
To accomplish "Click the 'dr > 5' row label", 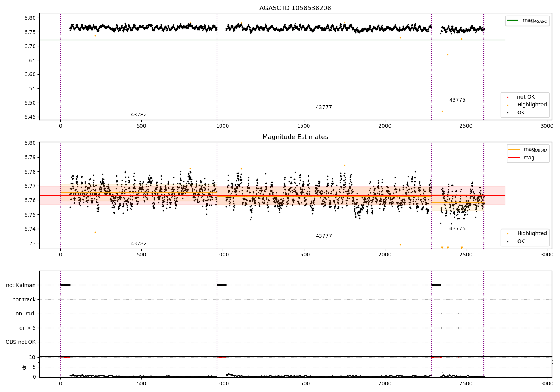I will click(28, 328).
